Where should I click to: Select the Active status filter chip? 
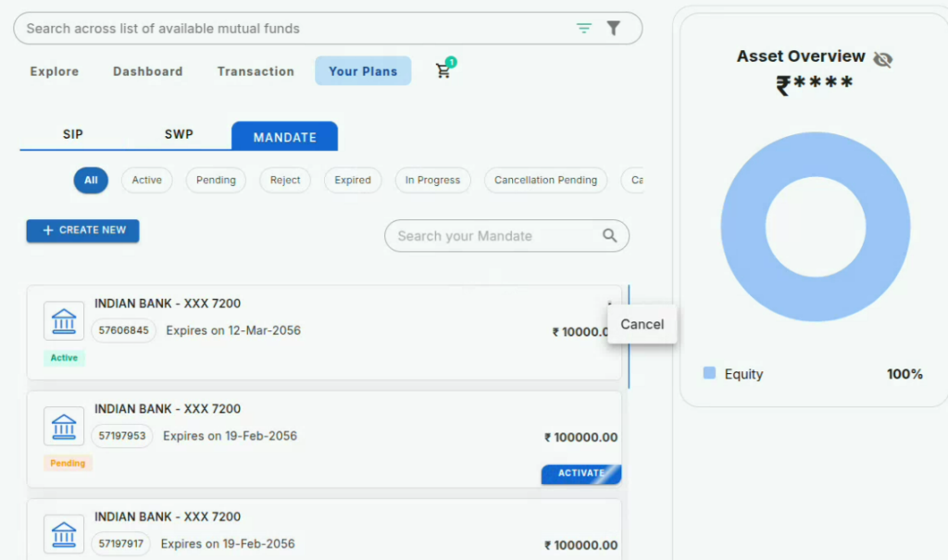pos(146,180)
